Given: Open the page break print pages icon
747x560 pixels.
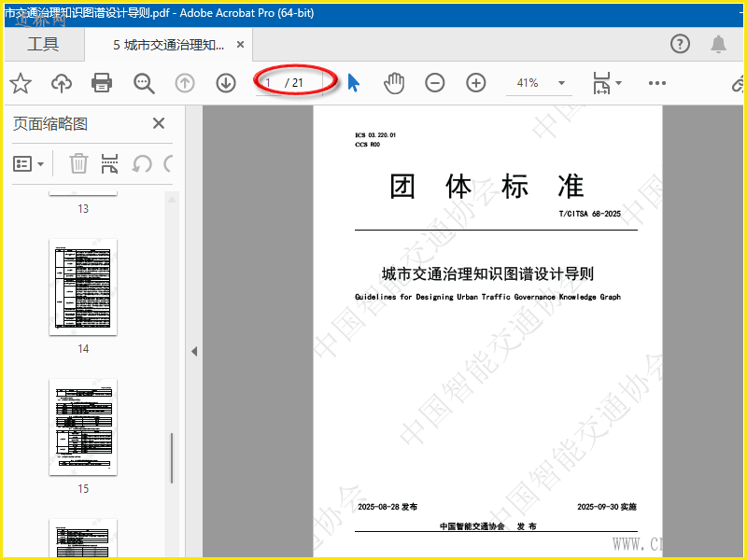Looking at the screenshot, I should pyautogui.click(x=109, y=164).
